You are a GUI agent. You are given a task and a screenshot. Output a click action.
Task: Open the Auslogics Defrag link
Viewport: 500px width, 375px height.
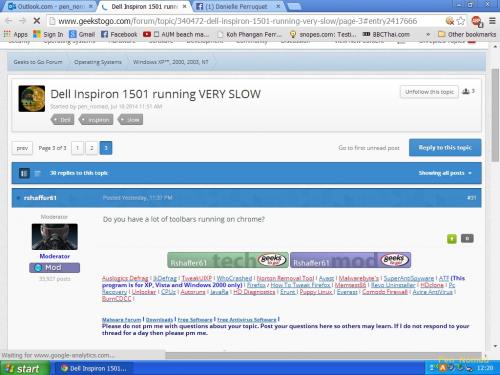125,278
